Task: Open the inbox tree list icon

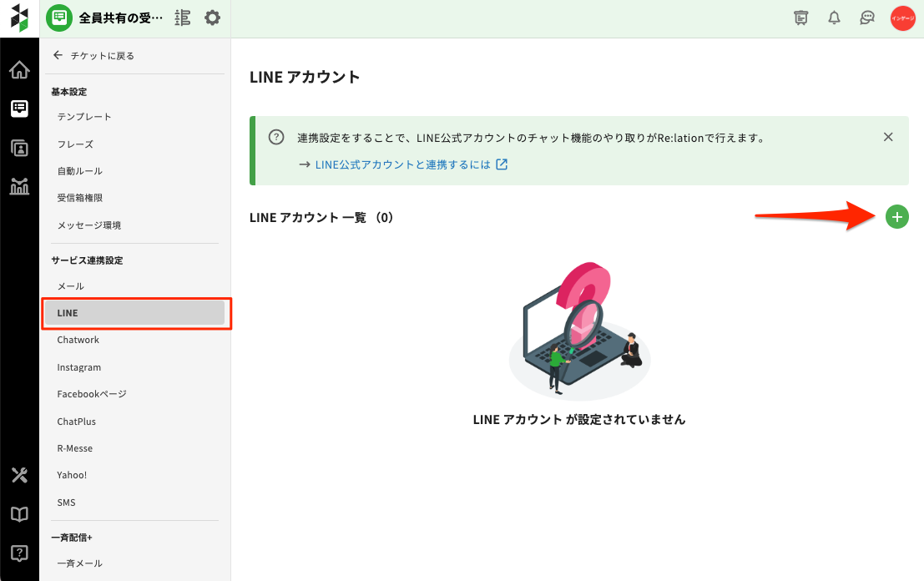Action: 183,18
